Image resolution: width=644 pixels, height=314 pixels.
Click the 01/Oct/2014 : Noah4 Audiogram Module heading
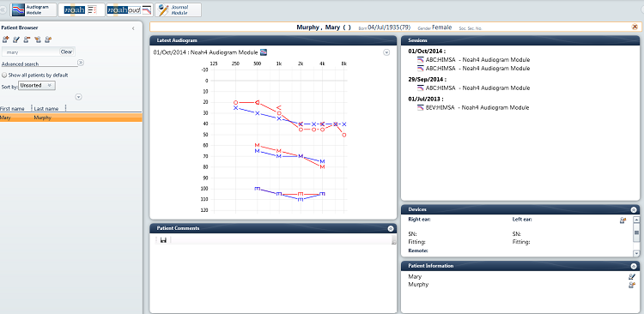click(x=206, y=52)
